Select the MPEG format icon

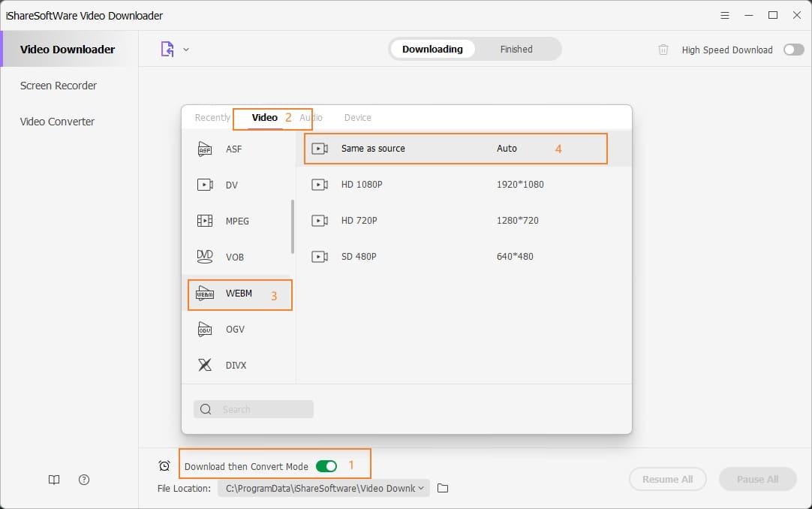click(x=205, y=221)
